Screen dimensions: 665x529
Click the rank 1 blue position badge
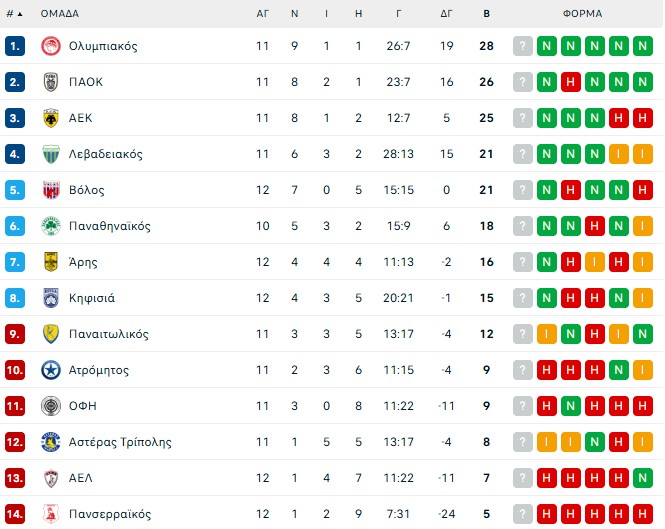point(14,46)
